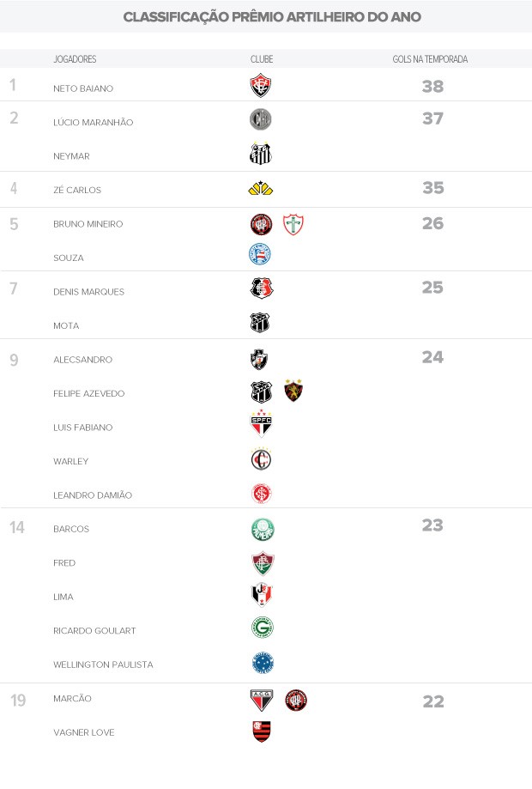Image resolution: width=532 pixels, height=789 pixels.
Task: Click the Jogadores column header
Action: (75, 59)
